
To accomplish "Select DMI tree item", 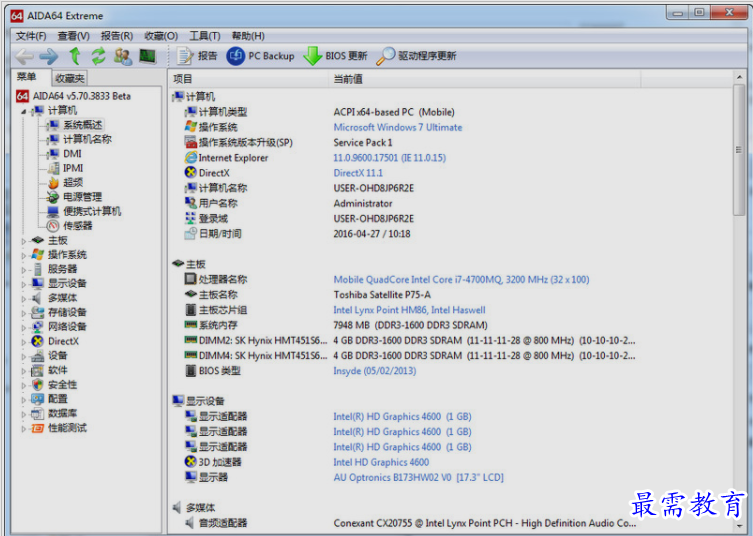I will 72,154.
